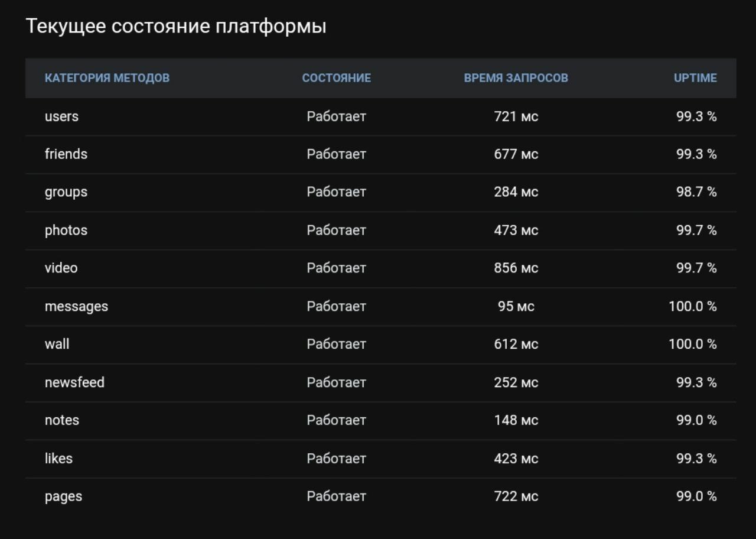Viewport: 756px width, 539px height.
Task: Select the notes method category
Action: click(61, 420)
